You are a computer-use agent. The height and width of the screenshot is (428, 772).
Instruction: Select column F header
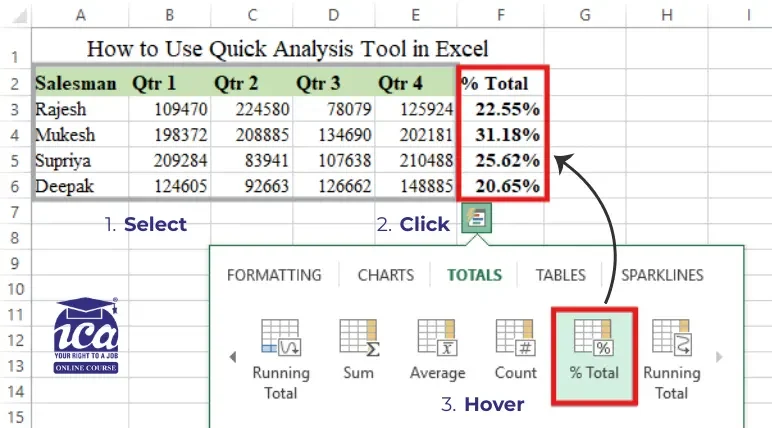500,15
